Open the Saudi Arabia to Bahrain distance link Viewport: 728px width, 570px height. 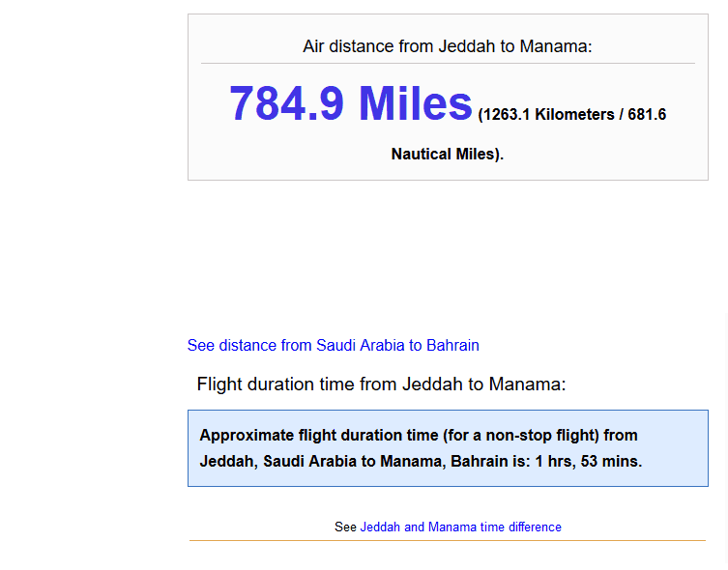click(333, 346)
